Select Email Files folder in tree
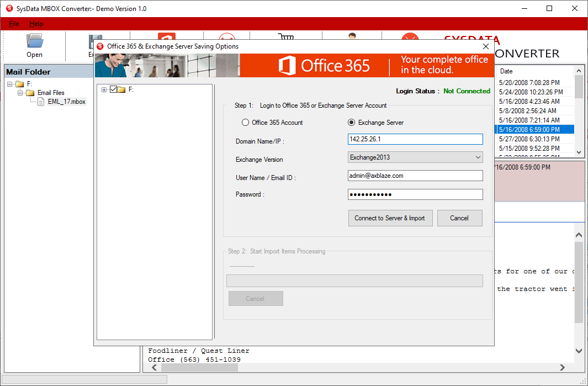Viewport: 588px width, 386px height. 51,93
